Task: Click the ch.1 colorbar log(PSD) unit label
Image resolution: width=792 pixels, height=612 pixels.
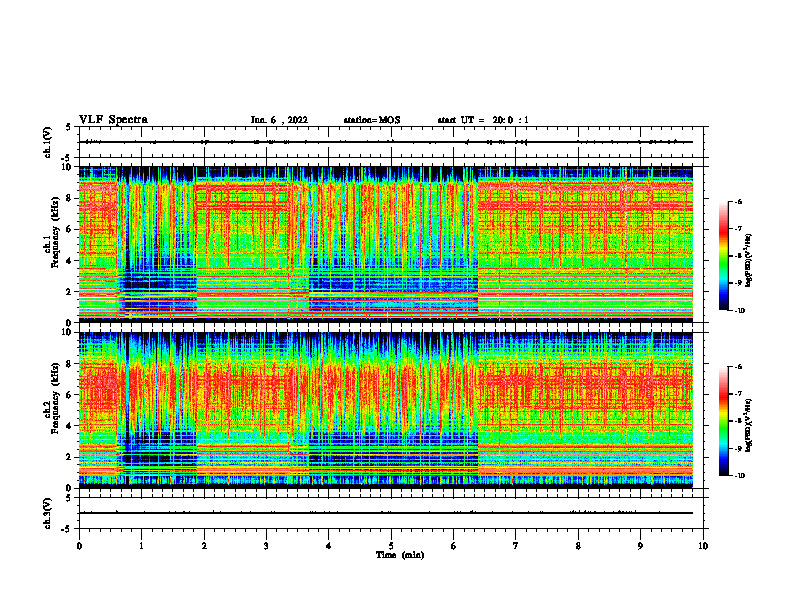Action: (x=749, y=261)
